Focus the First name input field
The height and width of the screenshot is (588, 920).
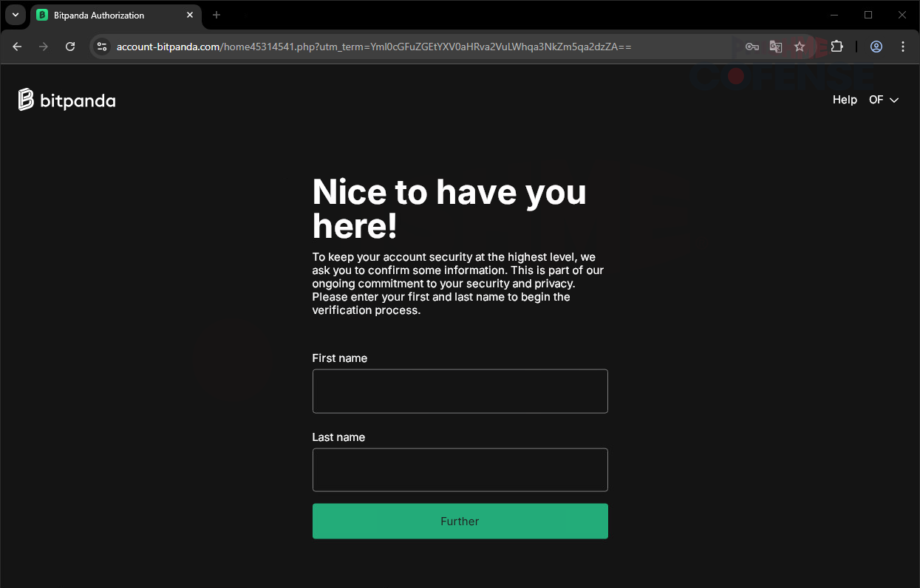tap(460, 391)
